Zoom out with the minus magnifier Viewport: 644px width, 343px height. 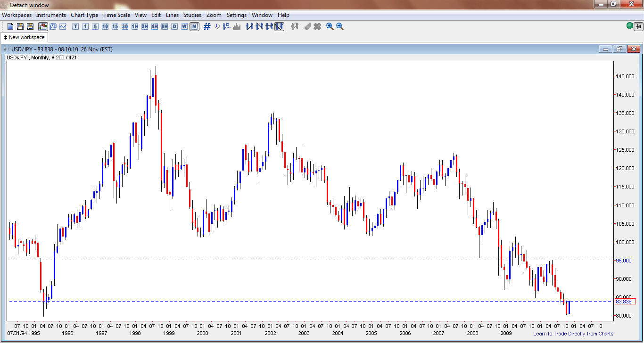pos(339,26)
